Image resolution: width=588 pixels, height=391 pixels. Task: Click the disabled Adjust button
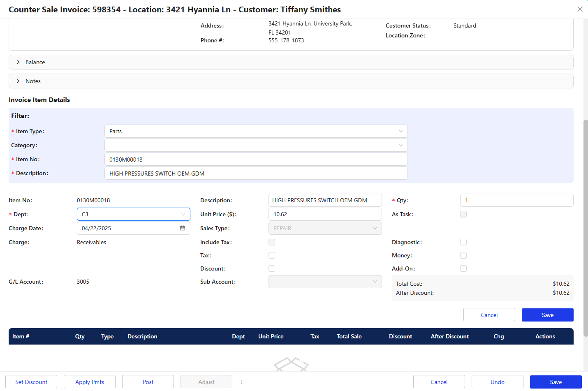[206, 382]
